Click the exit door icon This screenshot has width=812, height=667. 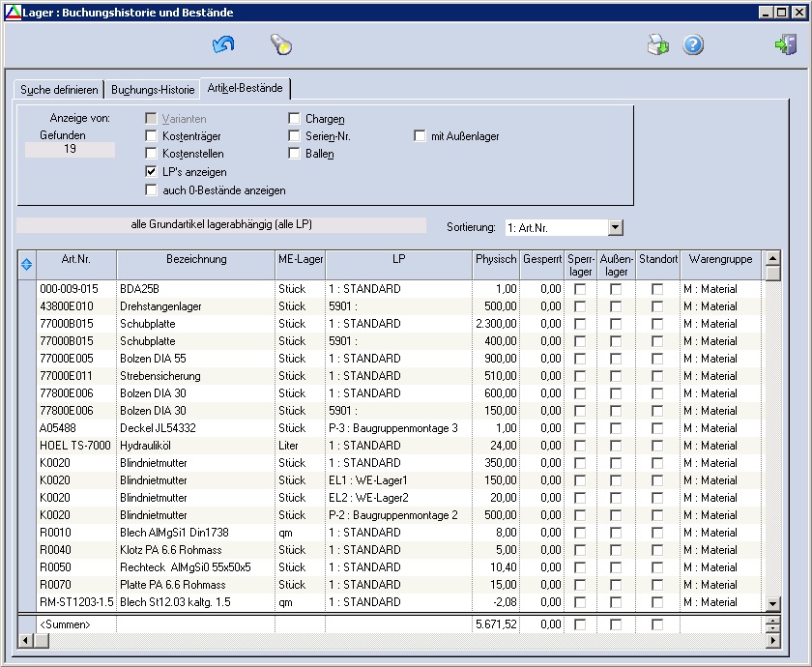click(x=784, y=44)
